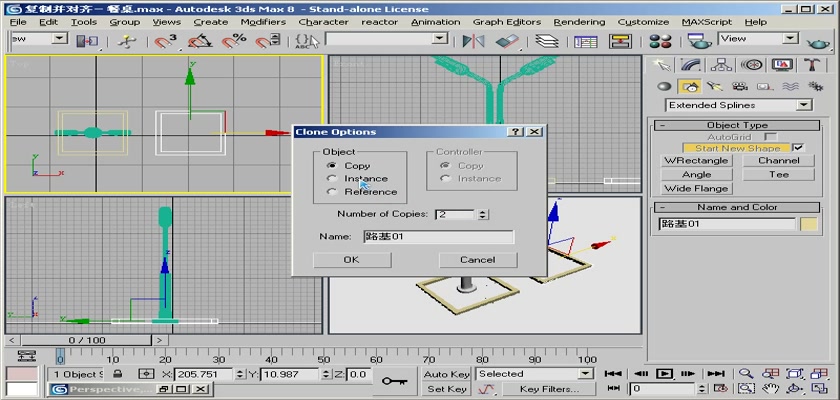Screen dimensions: 840x400
Task: Open the Schematic View toolbar icon
Action: [620, 41]
